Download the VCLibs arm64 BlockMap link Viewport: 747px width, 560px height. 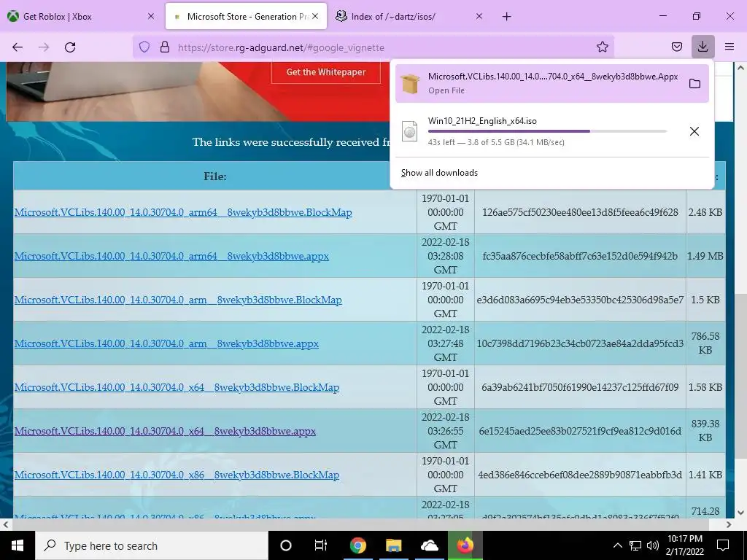click(183, 212)
